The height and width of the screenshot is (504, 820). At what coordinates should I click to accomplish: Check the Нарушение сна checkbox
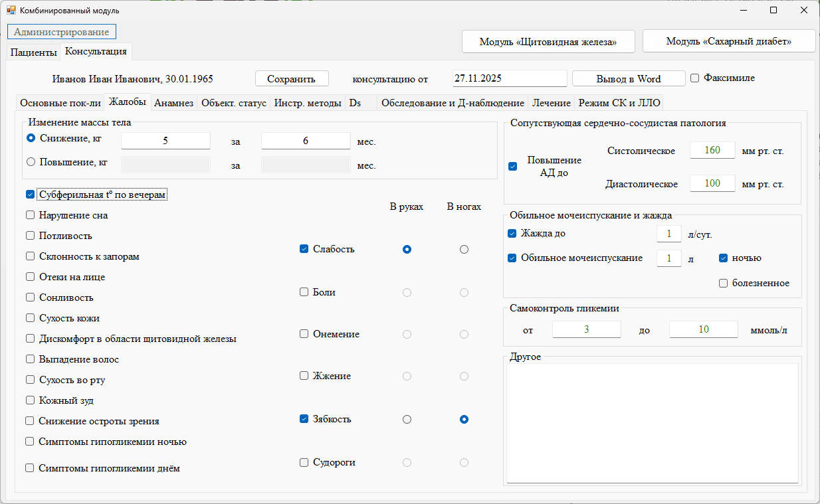[x=30, y=215]
